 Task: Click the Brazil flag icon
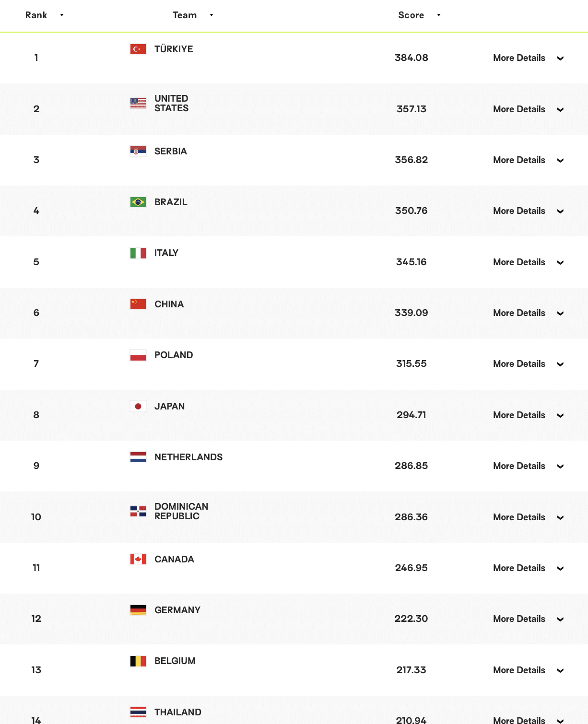pyautogui.click(x=138, y=202)
